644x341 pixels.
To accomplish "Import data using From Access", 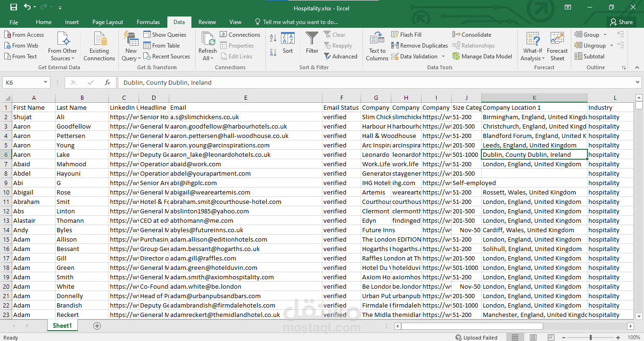I will [24, 35].
